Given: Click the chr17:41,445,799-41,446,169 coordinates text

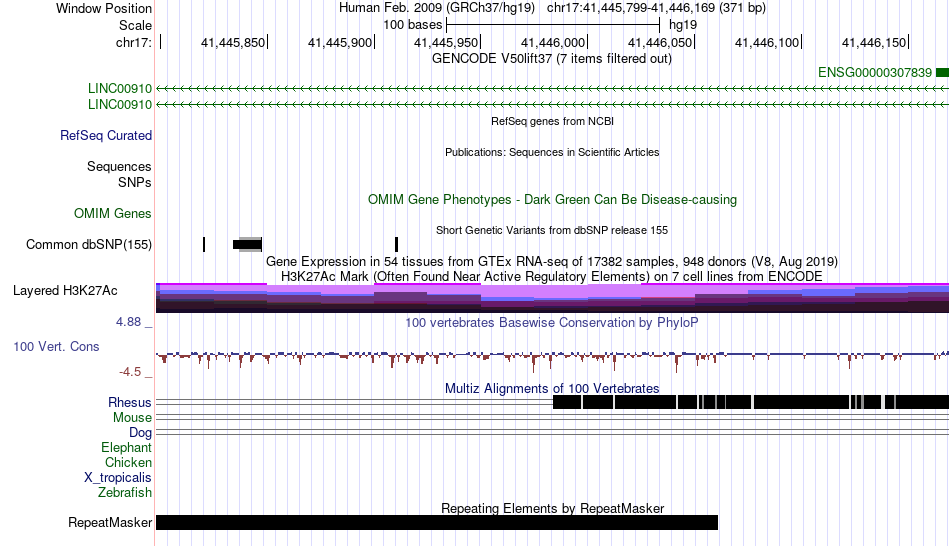Looking at the screenshot, I should 656,8.
